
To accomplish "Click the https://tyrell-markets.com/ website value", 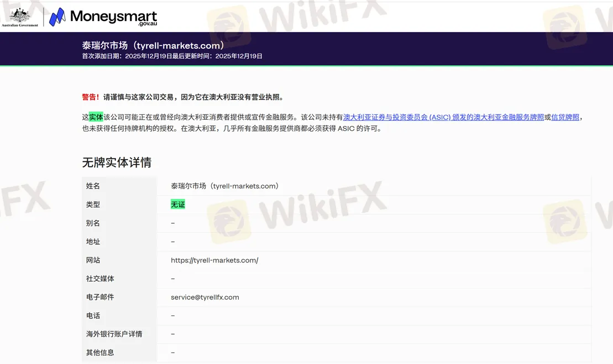I will pos(214,260).
